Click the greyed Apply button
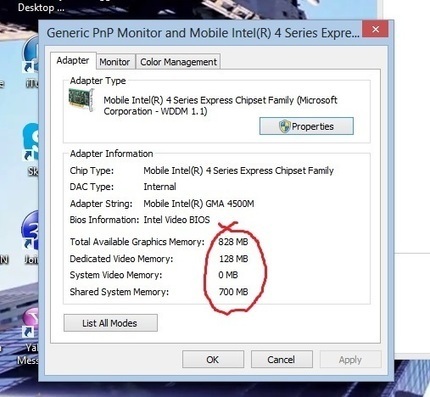Viewport: 430px width, 397px height. pyautogui.click(x=350, y=359)
